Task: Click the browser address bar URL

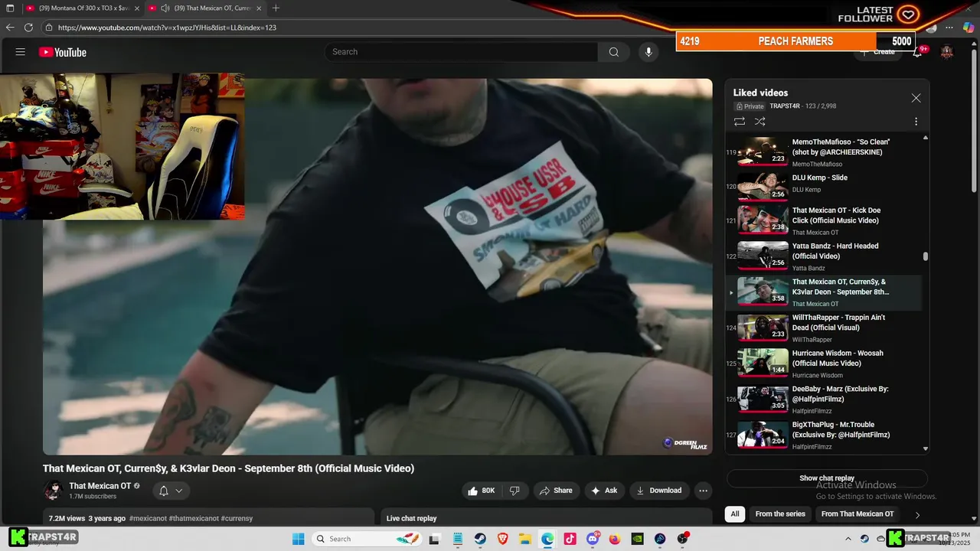Action: click(167, 28)
